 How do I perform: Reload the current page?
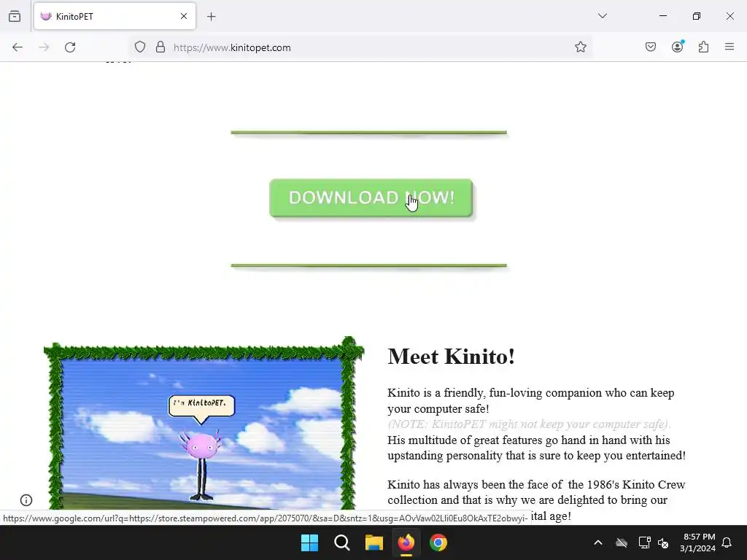(70, 47)
